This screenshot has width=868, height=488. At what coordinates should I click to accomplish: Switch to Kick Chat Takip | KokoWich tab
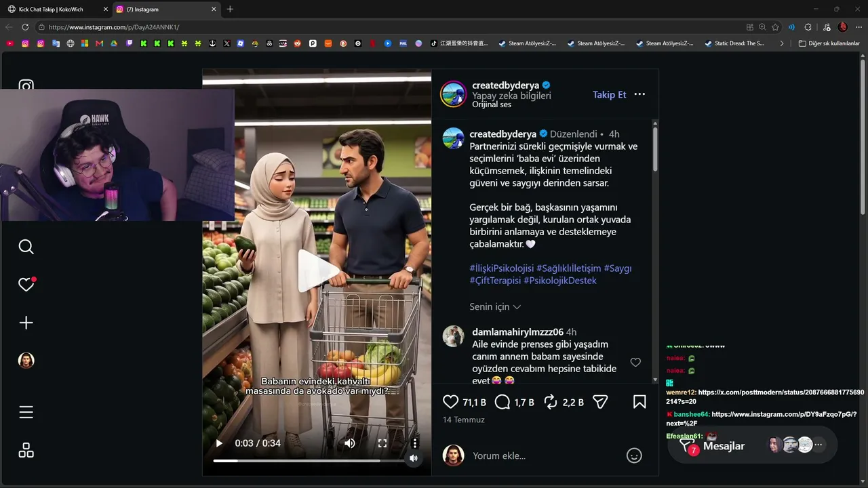(x=57, y=9)
